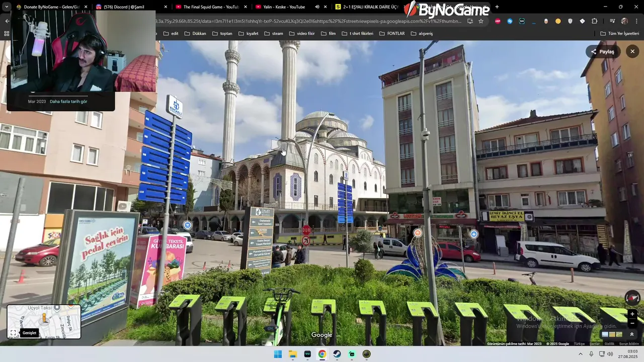644x362 pixels.
Task: Open the Şartlar terms link
Action: (x=595, y=344)
